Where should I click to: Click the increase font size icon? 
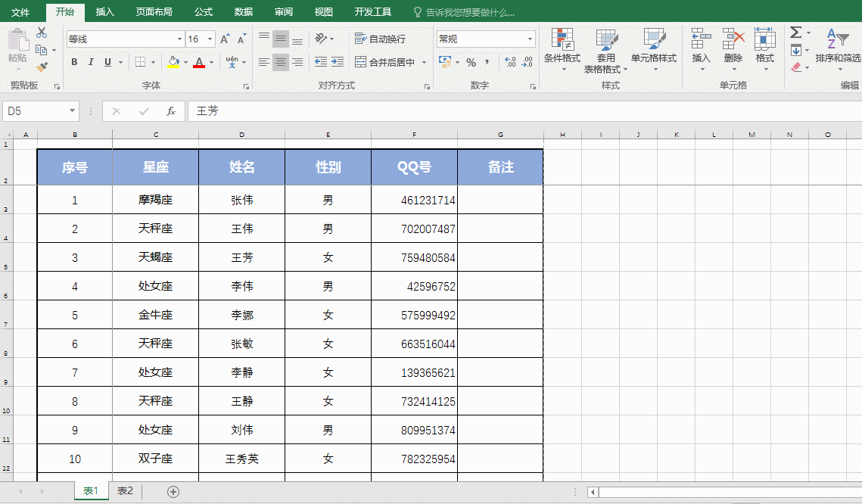225,39
